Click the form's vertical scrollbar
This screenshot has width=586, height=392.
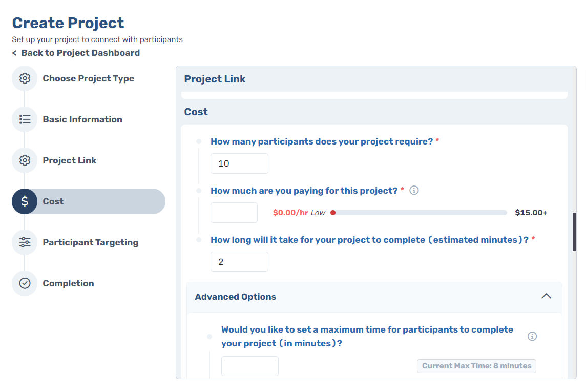click(574, 232)
